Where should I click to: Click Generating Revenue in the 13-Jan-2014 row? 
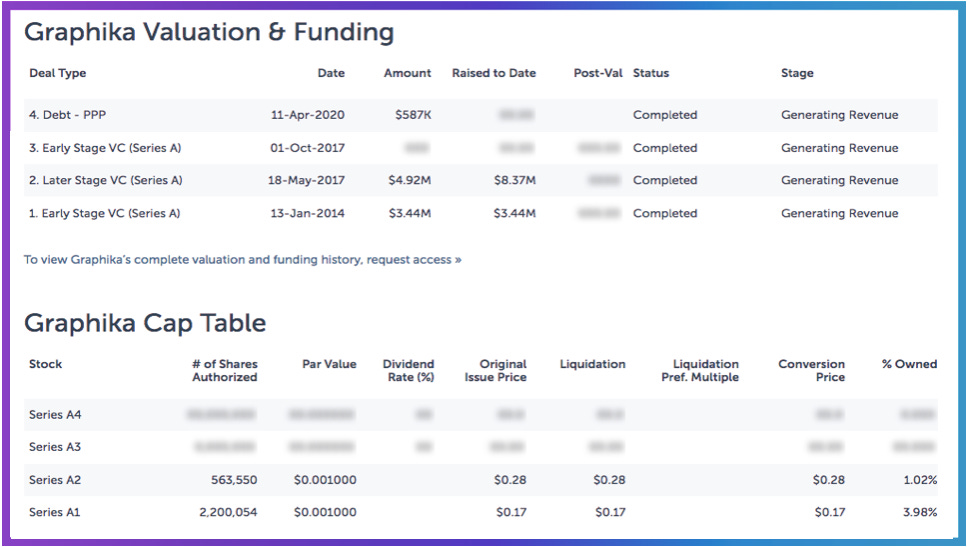click(839, 213)
